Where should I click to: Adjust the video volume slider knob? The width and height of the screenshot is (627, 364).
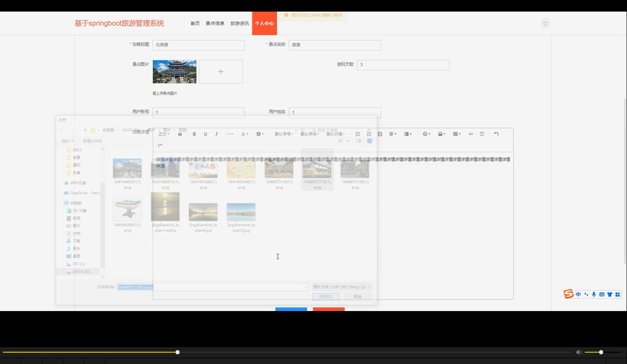[601, 352]
